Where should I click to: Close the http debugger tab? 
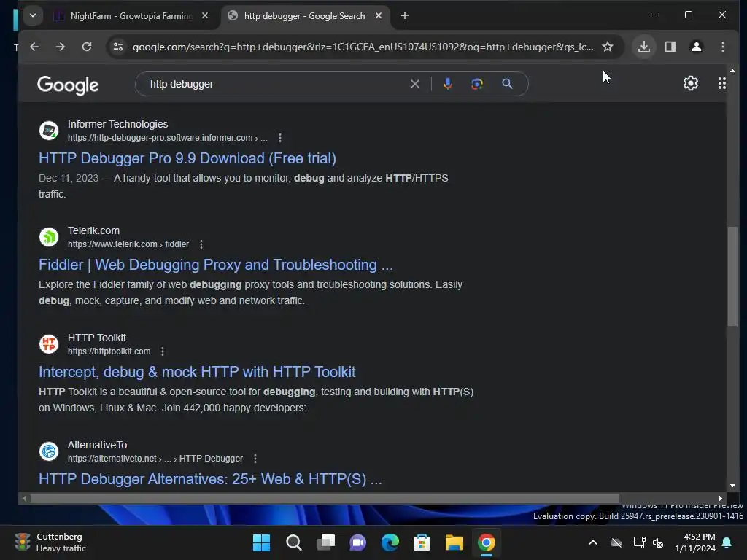[379, 16]
